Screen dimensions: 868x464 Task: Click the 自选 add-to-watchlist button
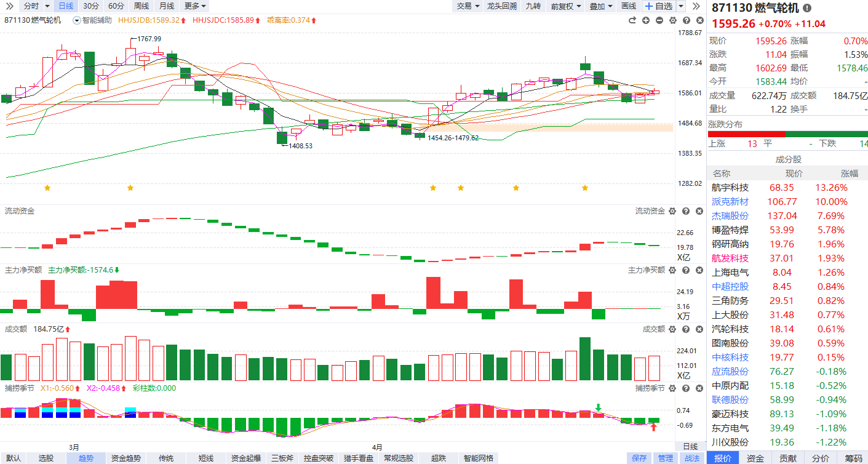(658, 6)
